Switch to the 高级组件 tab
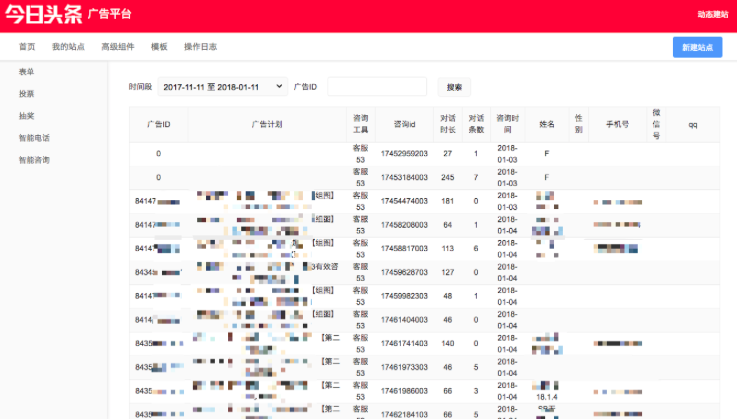The height and width of the screenshot is (419, 737). click(117, 47)
